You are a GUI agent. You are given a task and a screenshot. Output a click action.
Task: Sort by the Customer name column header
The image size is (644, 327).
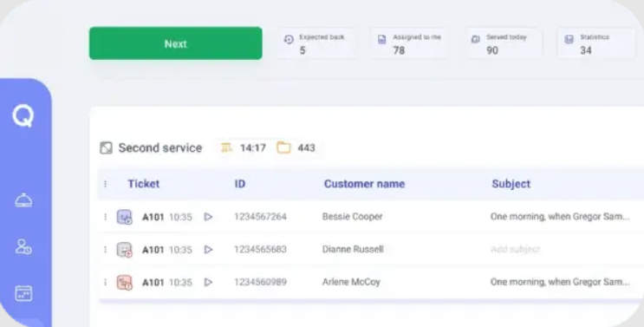point(364,184)
